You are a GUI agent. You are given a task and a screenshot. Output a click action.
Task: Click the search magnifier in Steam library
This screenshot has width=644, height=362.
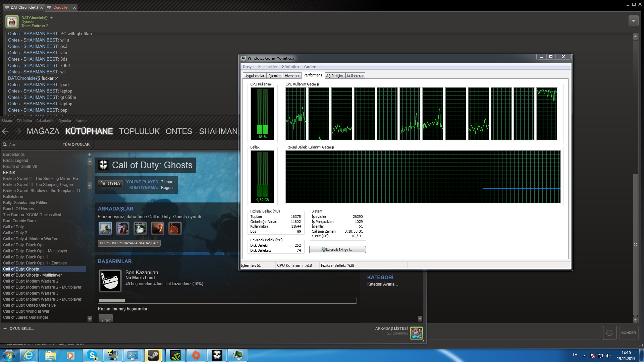(x=5, y=144)
